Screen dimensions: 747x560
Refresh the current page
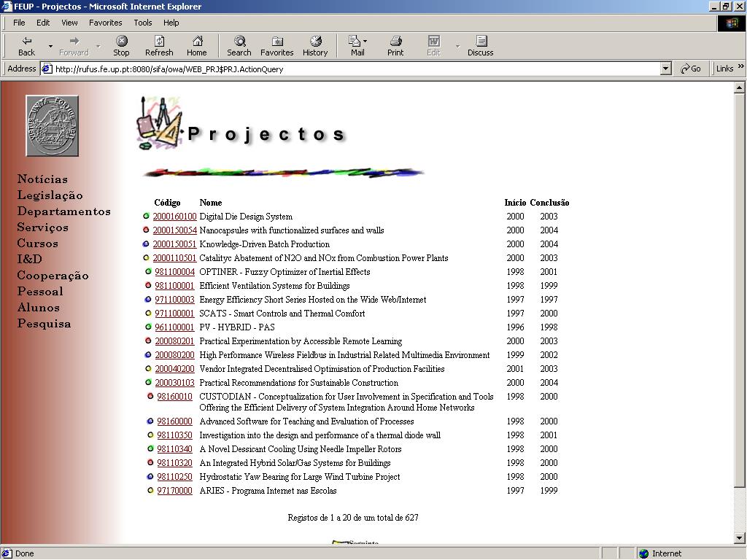click(159, 46)
